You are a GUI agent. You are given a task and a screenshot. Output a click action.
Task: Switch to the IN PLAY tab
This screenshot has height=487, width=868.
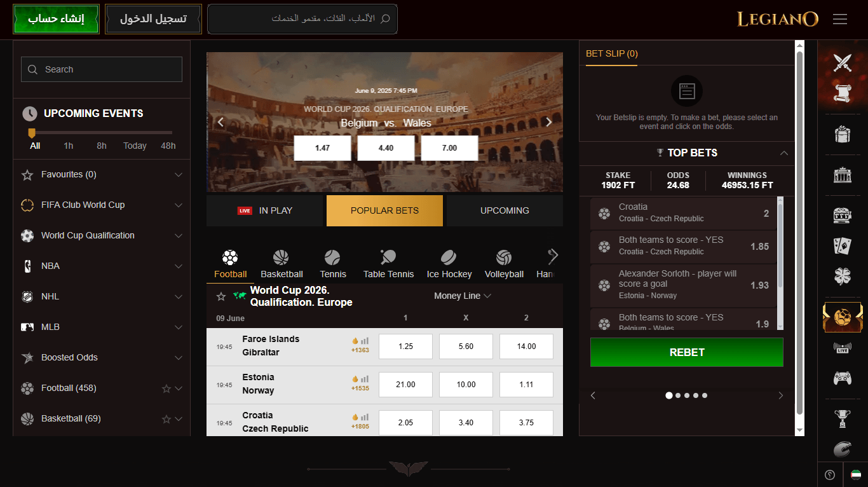(264, 210)
